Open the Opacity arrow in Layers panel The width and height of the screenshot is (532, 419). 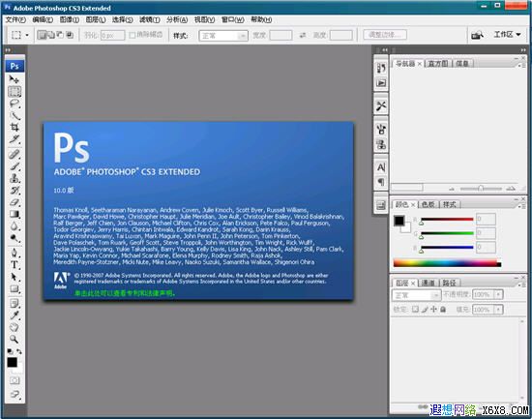[x=498, y=294]
